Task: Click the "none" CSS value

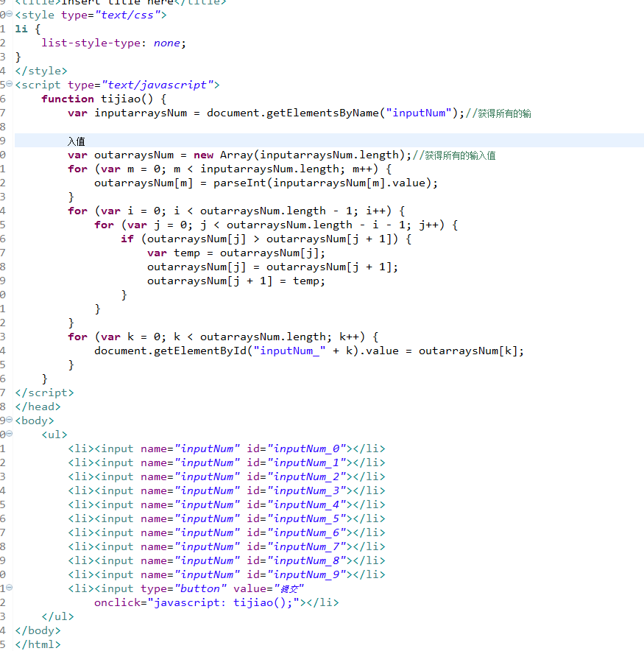Action: pyautogui.click(x=167, y=43)
